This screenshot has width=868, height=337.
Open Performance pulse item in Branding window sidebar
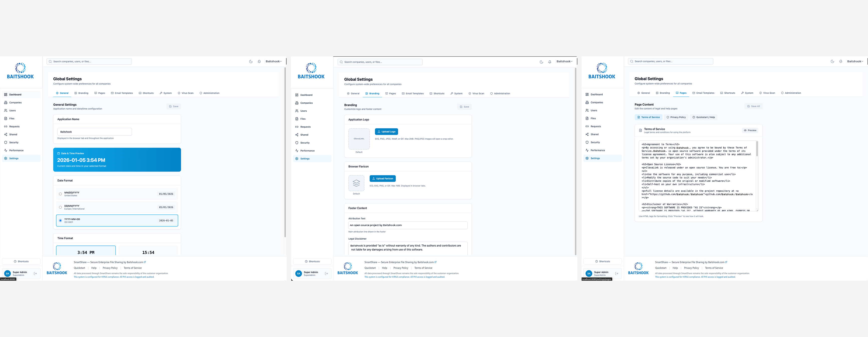click(307, 151)
